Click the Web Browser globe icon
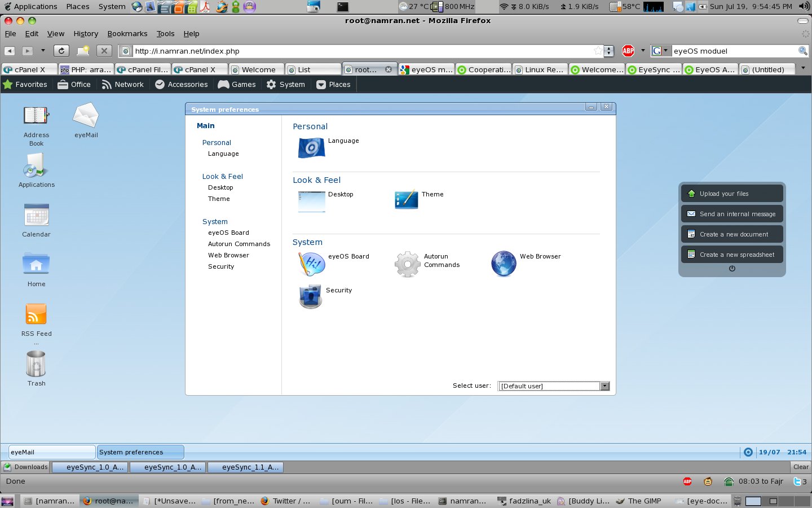This screenshot has height=508, width=812. click(504, 264)
